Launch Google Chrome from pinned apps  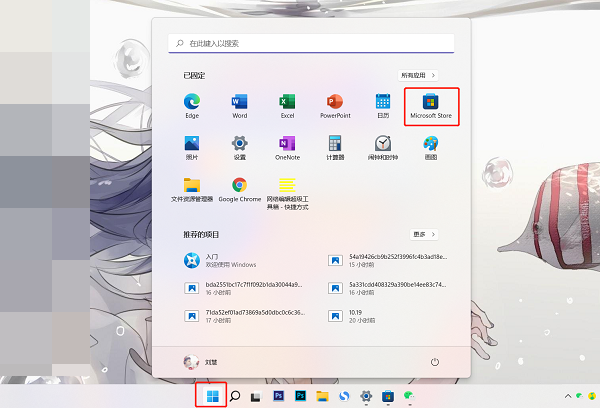click(x=239, y=189)
